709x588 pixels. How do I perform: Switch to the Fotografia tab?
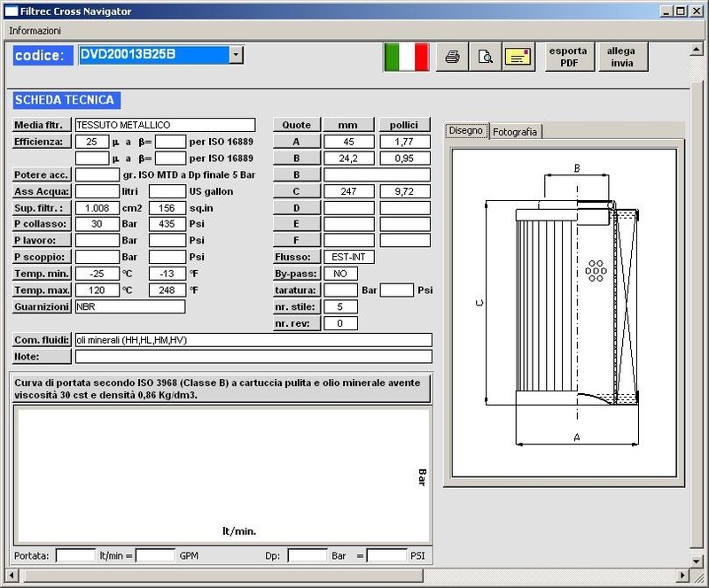515,131
